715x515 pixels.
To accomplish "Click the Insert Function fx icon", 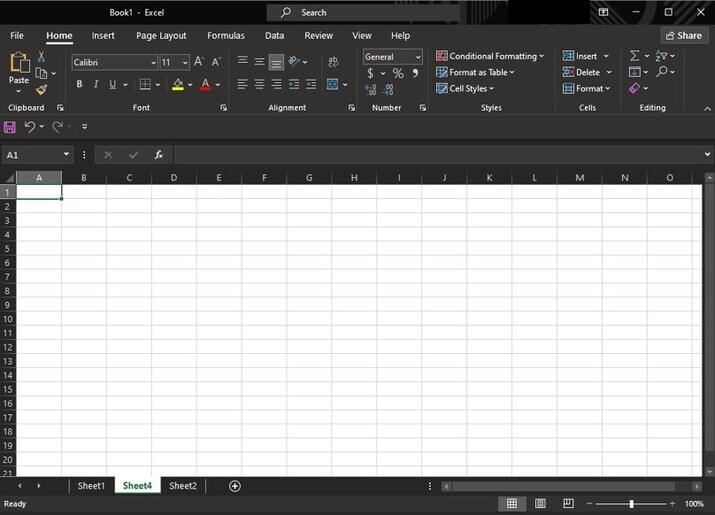I will (x=159, y=155).
